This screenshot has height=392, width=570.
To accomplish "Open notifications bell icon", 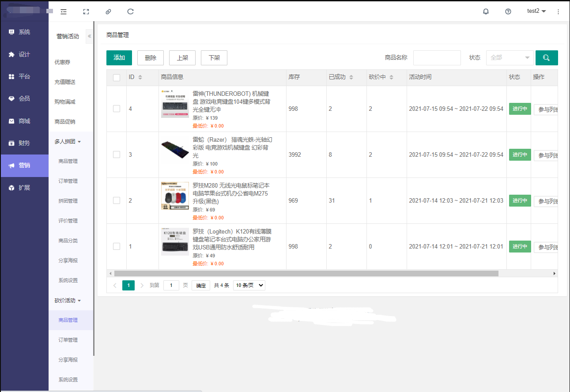I will [x=486, y=11].
